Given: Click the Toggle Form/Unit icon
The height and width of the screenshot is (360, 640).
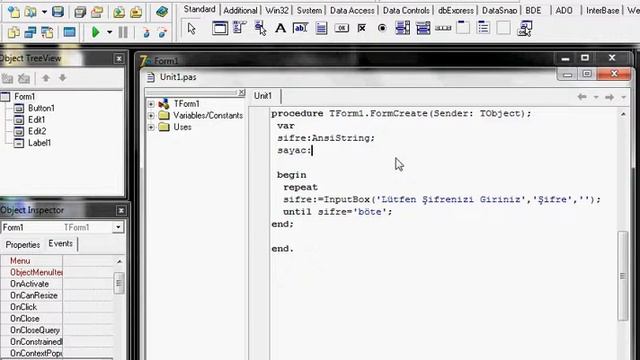Looking at the screenshot, I should [x=47, y=32].
